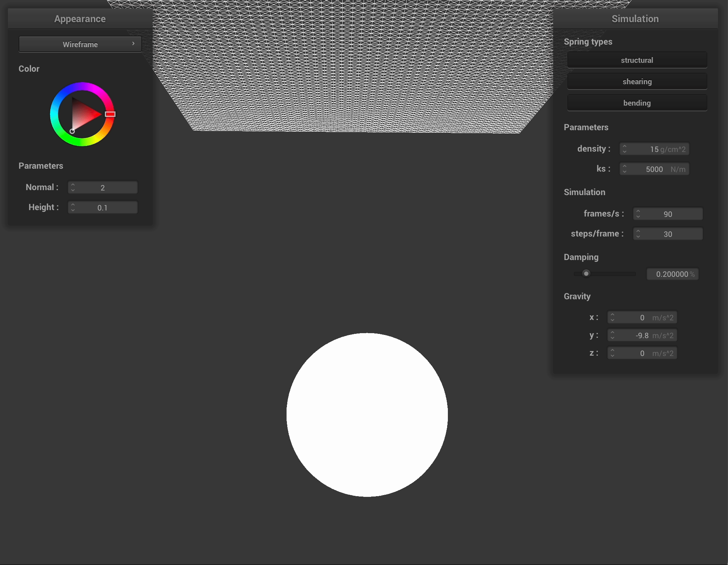Click the gravity x stepper arrows
This screenshot has width=728, height=565.
coord(612,317)
